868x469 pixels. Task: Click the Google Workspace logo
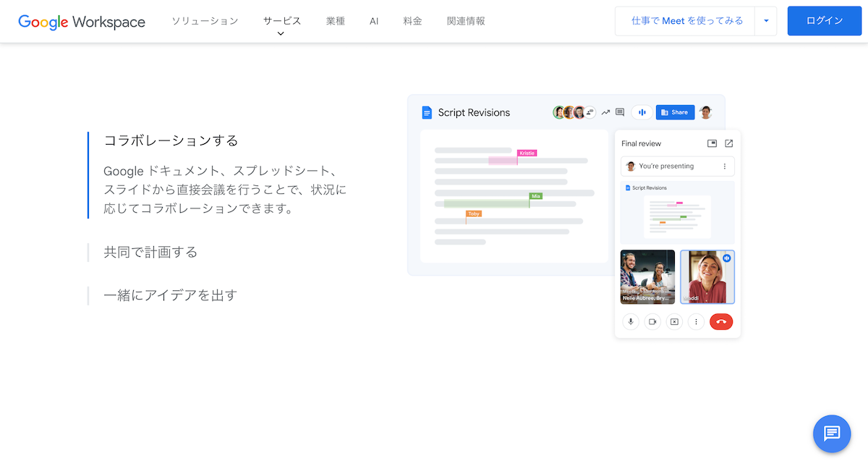point(82,21)
